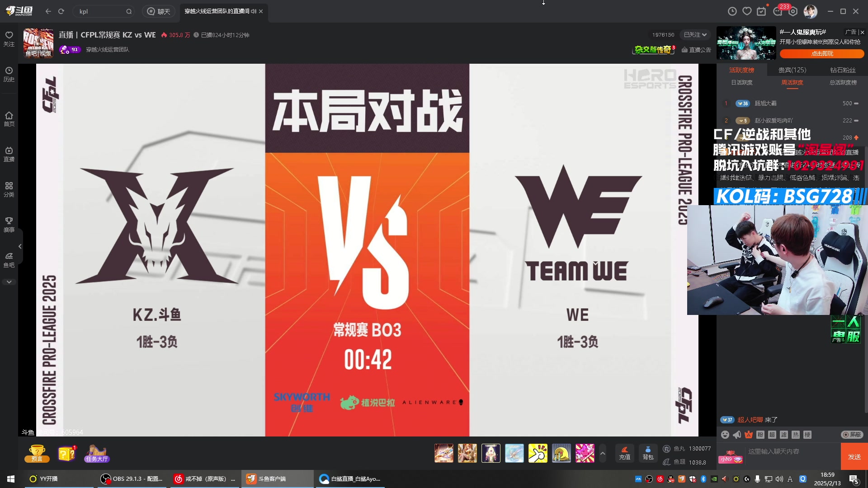Expand more sidebar items with the down chevron
868x488 pixels.
coord(9,282)
